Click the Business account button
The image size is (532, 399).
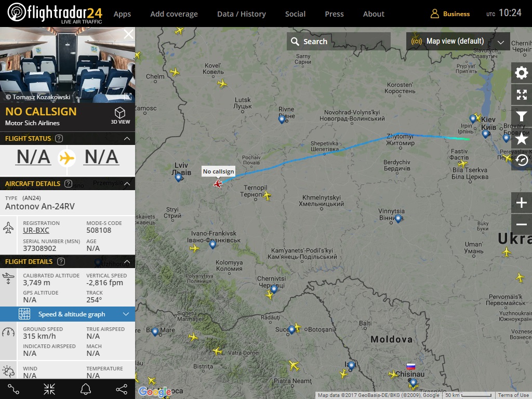click(450, 14)
